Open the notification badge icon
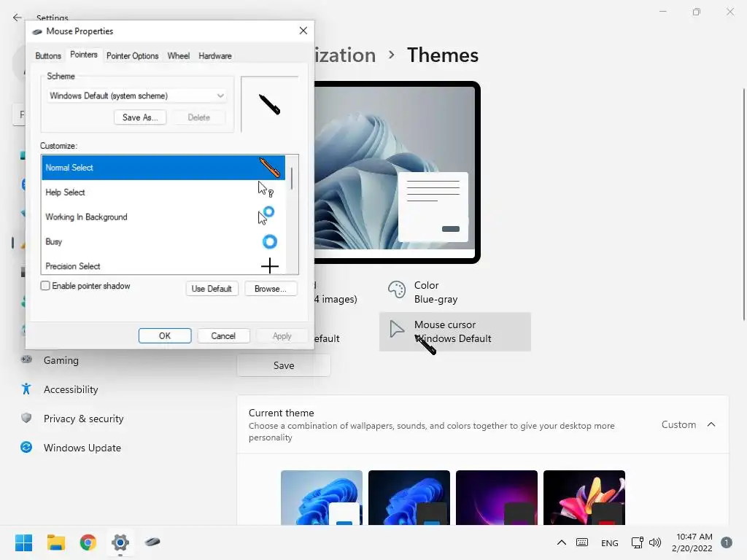The image size is (747, 560). tap(727, 542)
